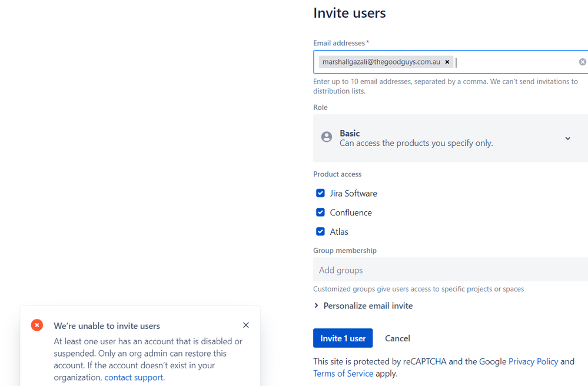Uncheck Confluence product access
The image size is (588, 386).
tap(320, 212)
